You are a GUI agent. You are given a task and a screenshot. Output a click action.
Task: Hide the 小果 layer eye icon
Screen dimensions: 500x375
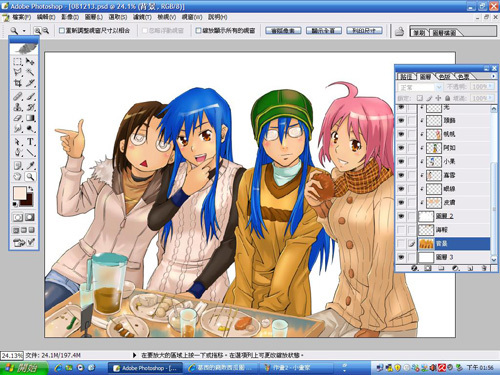(401, 162)
